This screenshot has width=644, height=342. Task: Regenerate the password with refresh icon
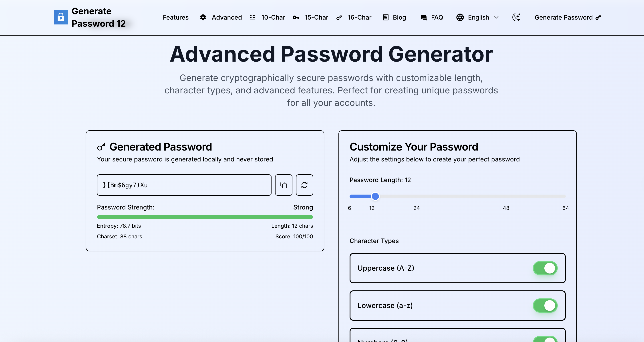click(304, 185)
